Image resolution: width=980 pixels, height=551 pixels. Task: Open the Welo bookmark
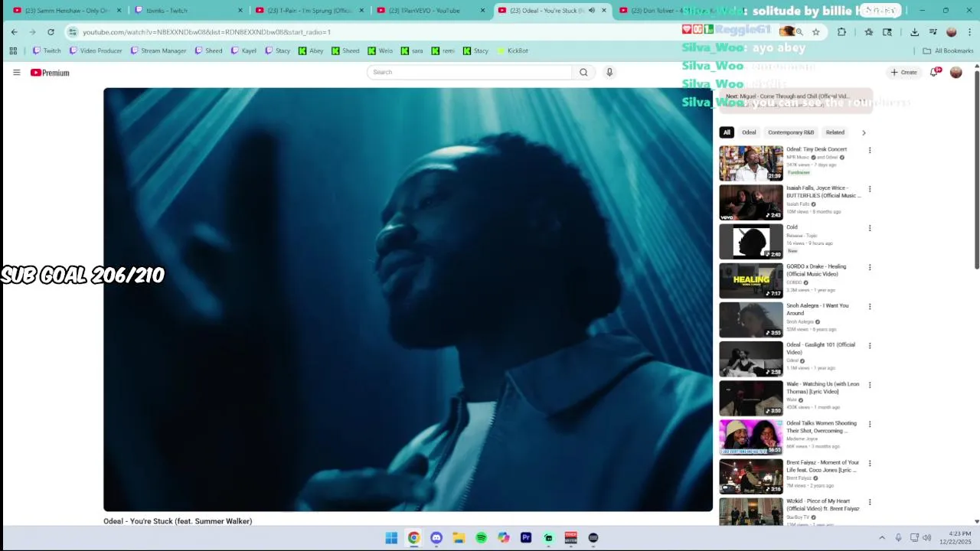(381, 51)
